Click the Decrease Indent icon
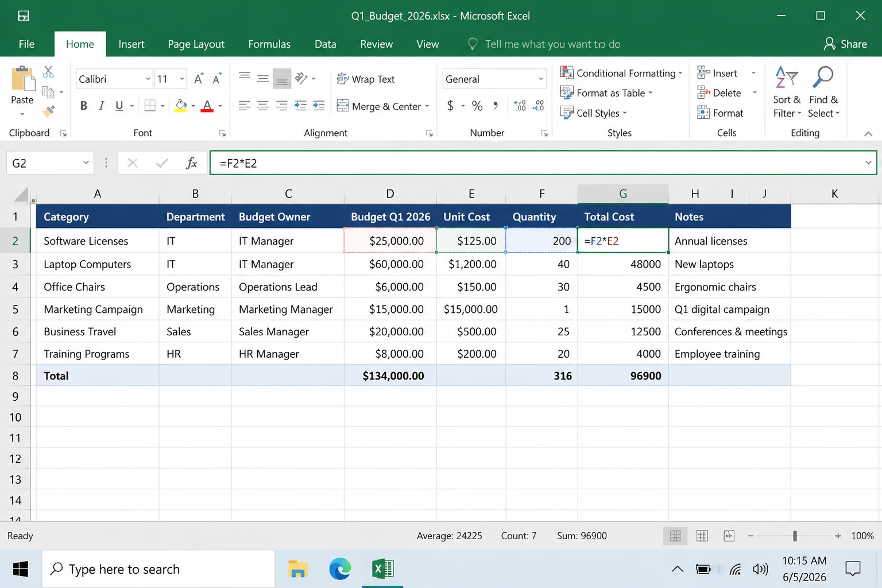The width and height of the screenshot is (882, 588). 300,106
